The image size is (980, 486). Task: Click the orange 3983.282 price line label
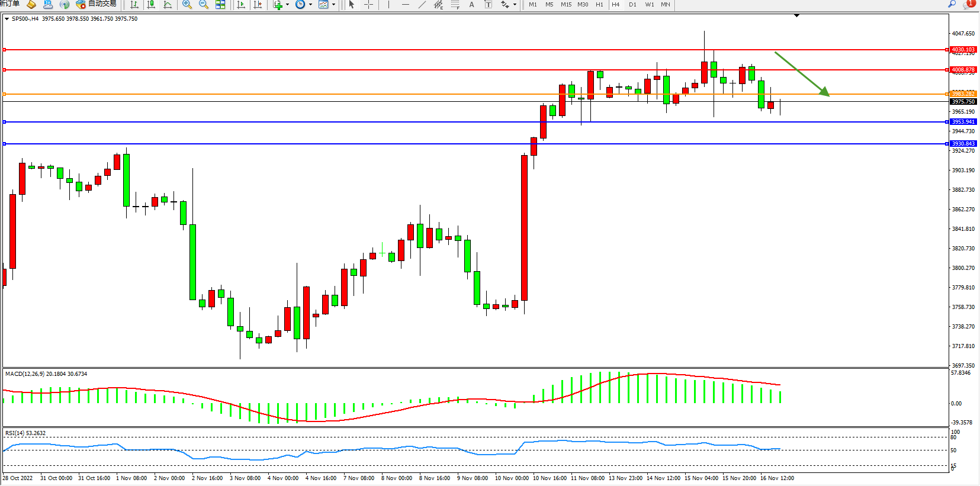(963, 94)
